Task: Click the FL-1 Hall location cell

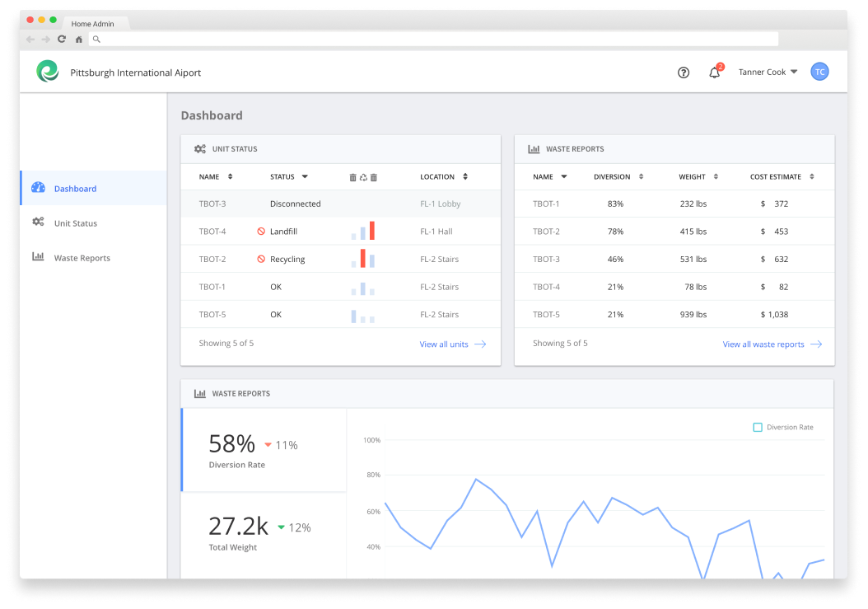Action: tap(436, 231)
